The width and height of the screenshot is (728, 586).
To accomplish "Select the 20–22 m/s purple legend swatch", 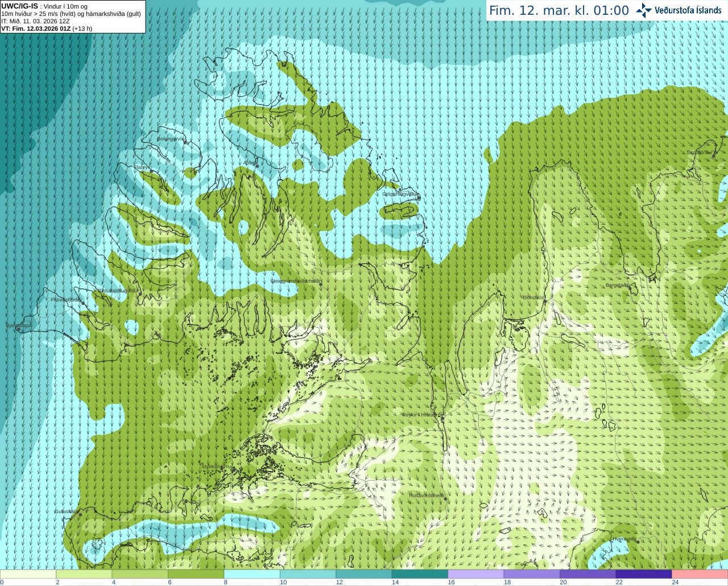I will coord(588,573).
